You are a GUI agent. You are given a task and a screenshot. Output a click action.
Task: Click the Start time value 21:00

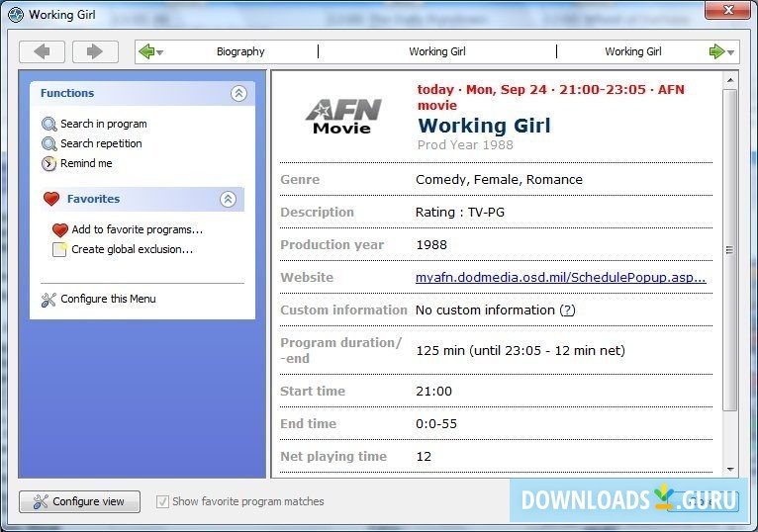pyautogui.click(x=433, y=391)
